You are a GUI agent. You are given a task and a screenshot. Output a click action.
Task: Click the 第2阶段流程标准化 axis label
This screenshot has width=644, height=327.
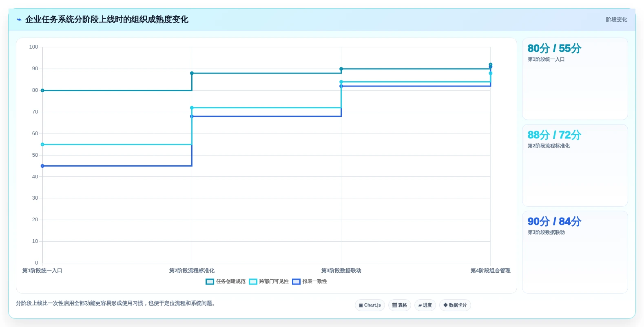[x=192, y=271]
